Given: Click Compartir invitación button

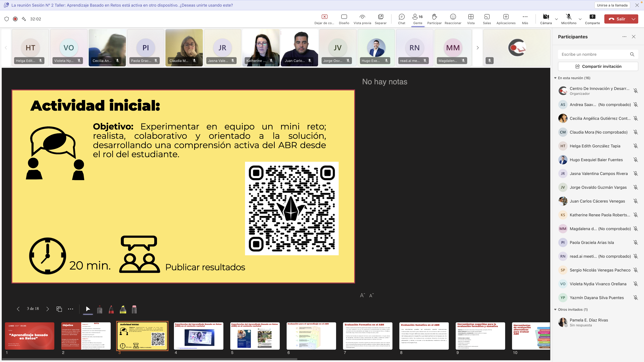Looking at the screenshot, I should (x=598, y=67).
